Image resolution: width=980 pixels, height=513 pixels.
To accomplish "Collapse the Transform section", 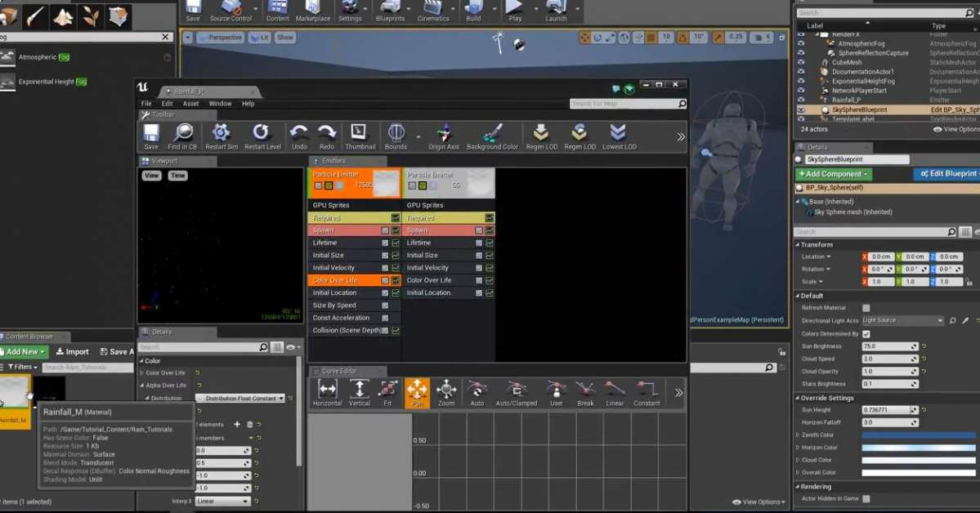I will point(798,245).
